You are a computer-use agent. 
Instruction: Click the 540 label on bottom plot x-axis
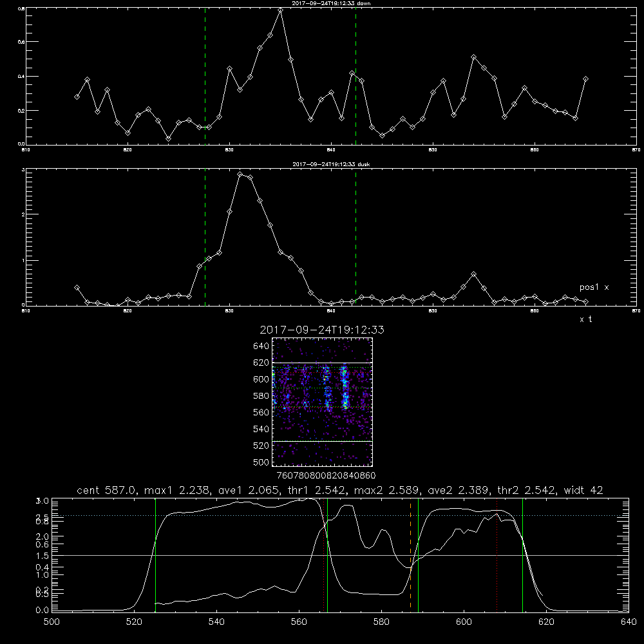(216, 622)
